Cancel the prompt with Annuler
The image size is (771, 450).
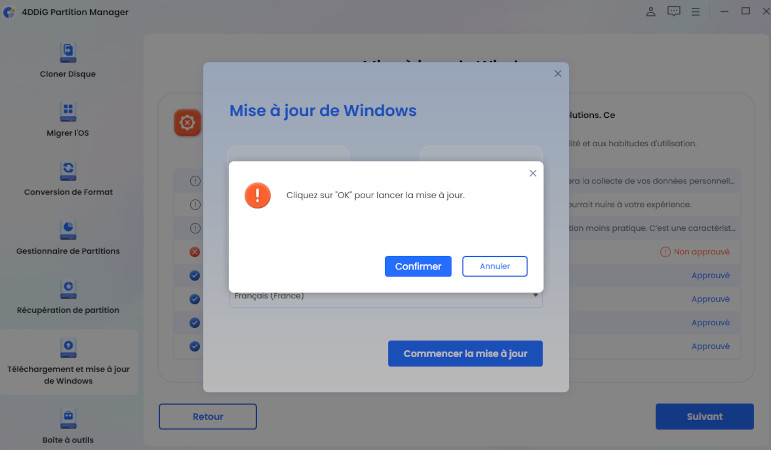pos(495,266)
